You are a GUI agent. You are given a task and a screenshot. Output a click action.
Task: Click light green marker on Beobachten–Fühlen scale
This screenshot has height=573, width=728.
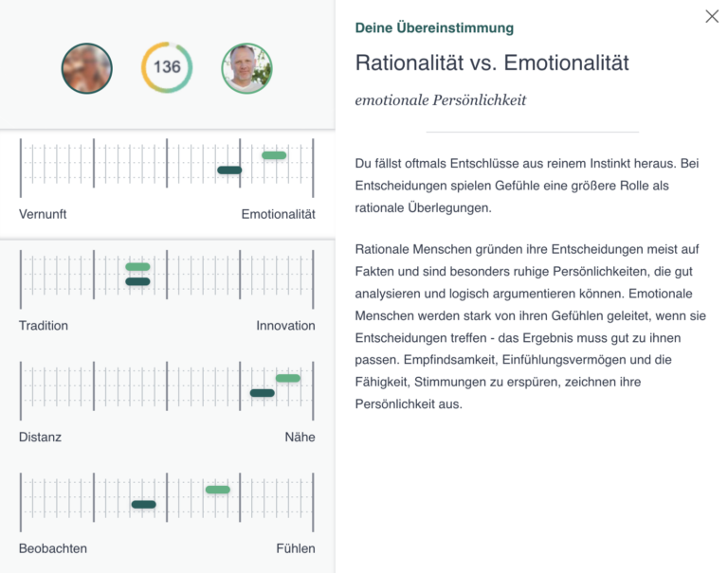217,490
